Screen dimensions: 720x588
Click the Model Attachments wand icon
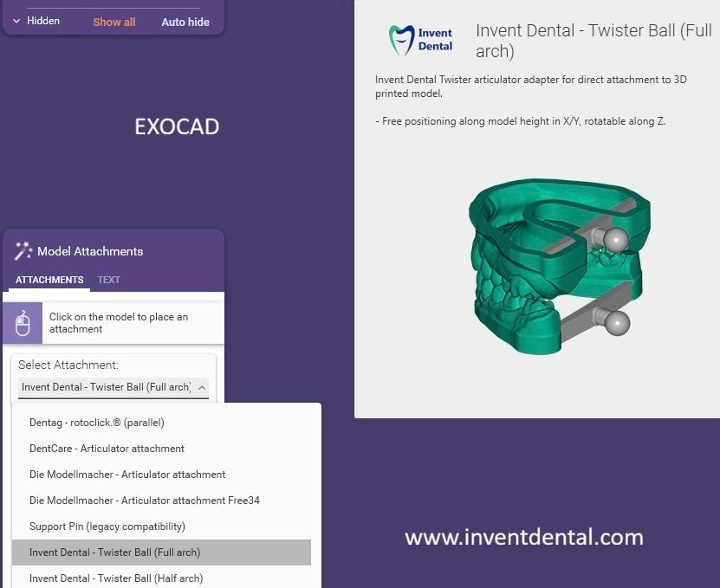coord(23,250)
